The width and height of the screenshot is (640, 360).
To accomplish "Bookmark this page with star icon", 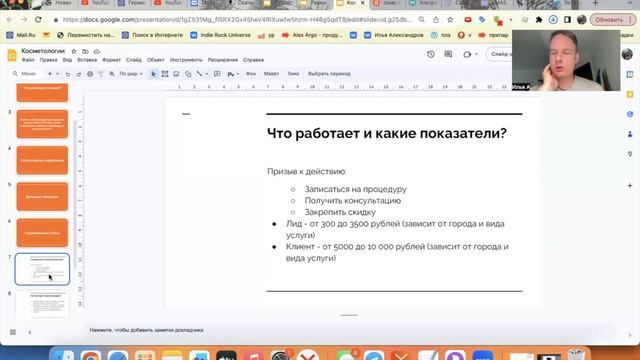I will coord(450,20).
